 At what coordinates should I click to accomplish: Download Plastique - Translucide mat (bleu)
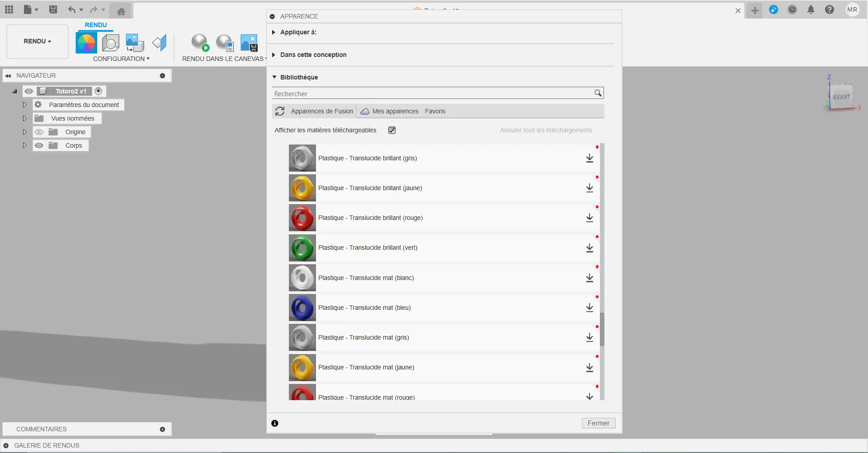point(590,308)
